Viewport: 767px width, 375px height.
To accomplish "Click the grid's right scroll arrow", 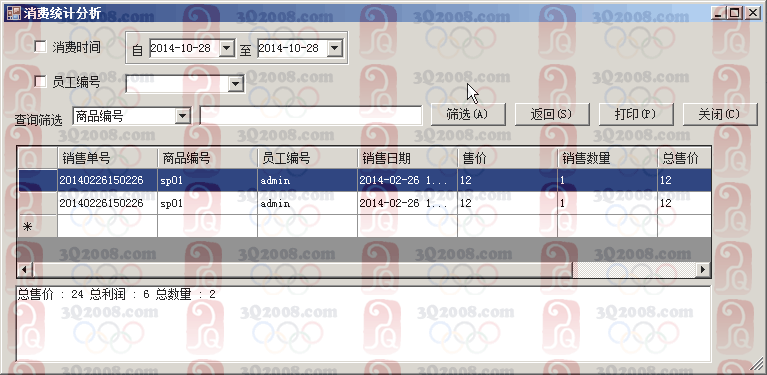I will pos(703,269).
